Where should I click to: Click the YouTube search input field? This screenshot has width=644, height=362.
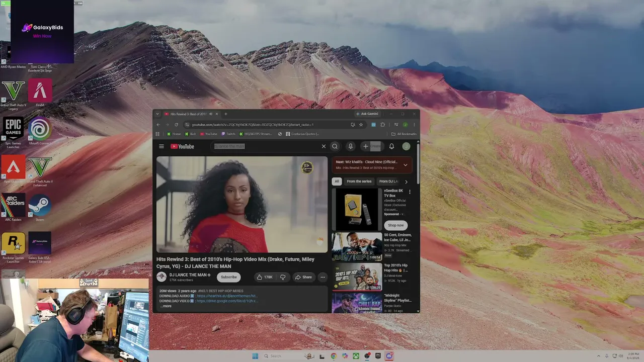tap(267, 146)
